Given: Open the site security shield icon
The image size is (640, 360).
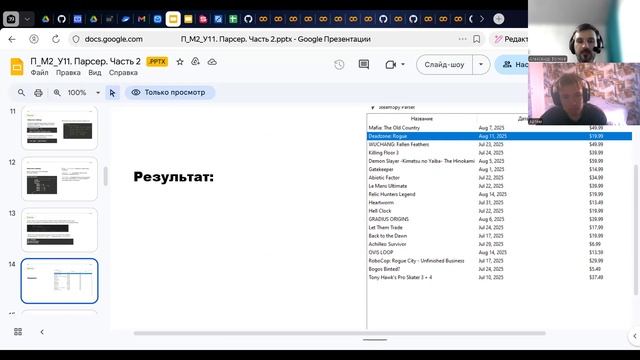Looking at the screenshot, I should click(x=76, y=39).
